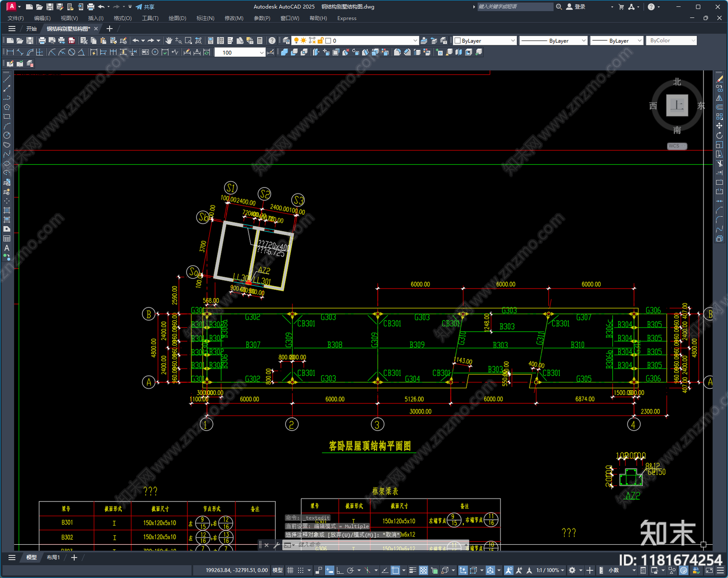Screen dimensions: 728x578
Task: Click the Autodesk App Store cart icon
Action: coord(621,7)
